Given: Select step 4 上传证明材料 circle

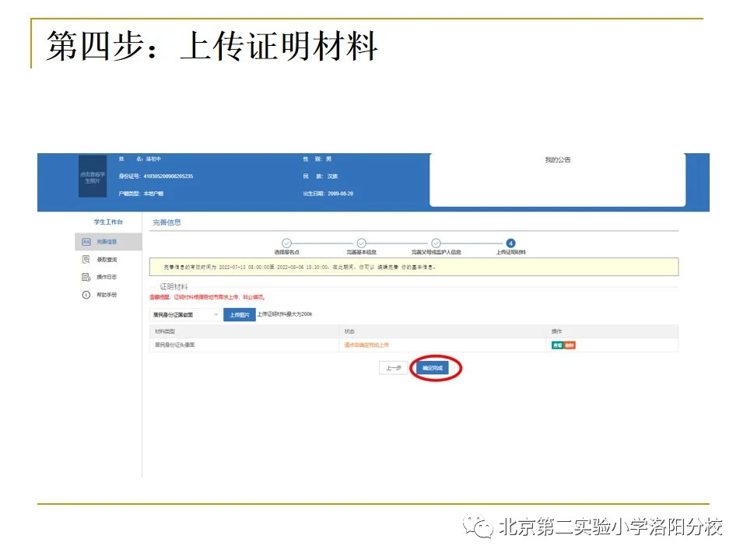Looking at the screenshot, I should click(x=511, y=242).
